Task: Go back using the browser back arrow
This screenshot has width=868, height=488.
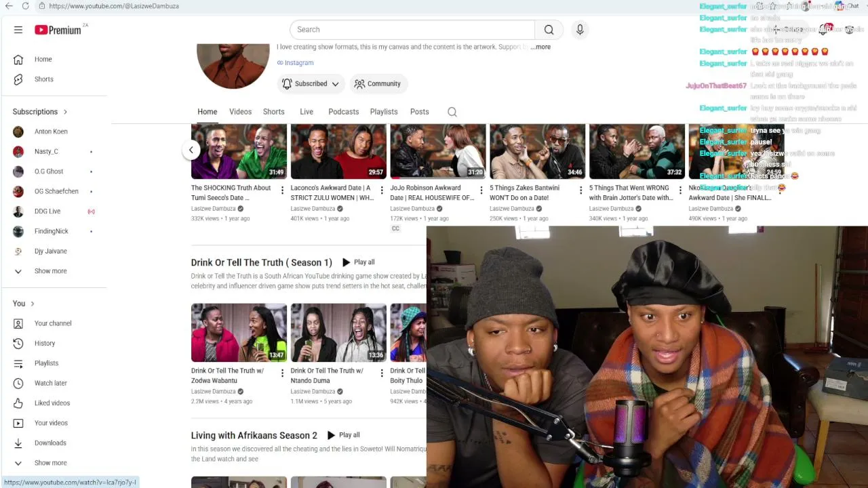Action: [7, 6]
